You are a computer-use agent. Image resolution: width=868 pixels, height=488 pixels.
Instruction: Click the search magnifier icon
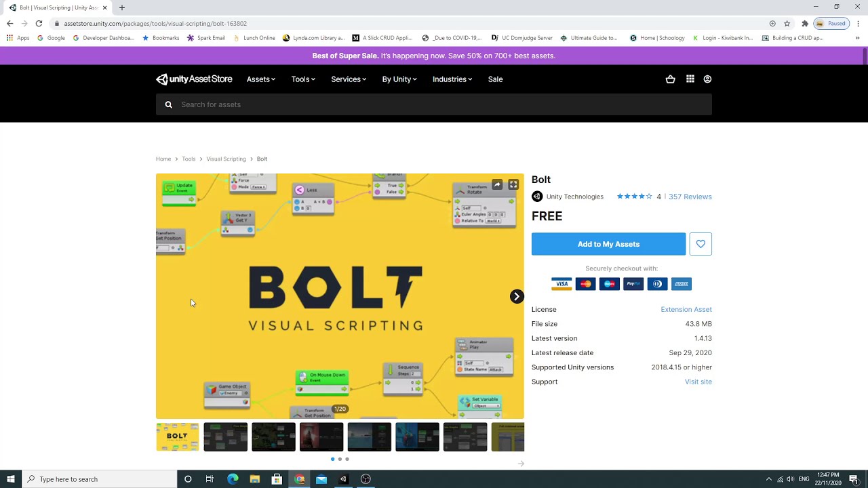click(x=169, y=104)
